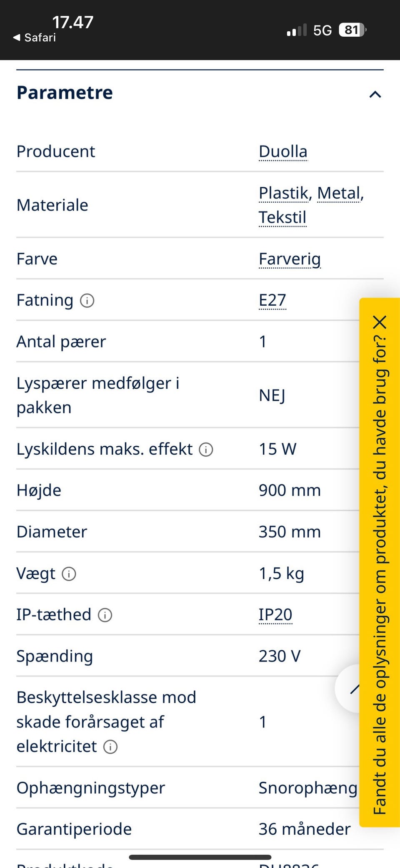Open the E27 socket link
The width and height of the screenshot is (400, 868).
(x=272, y=300)
